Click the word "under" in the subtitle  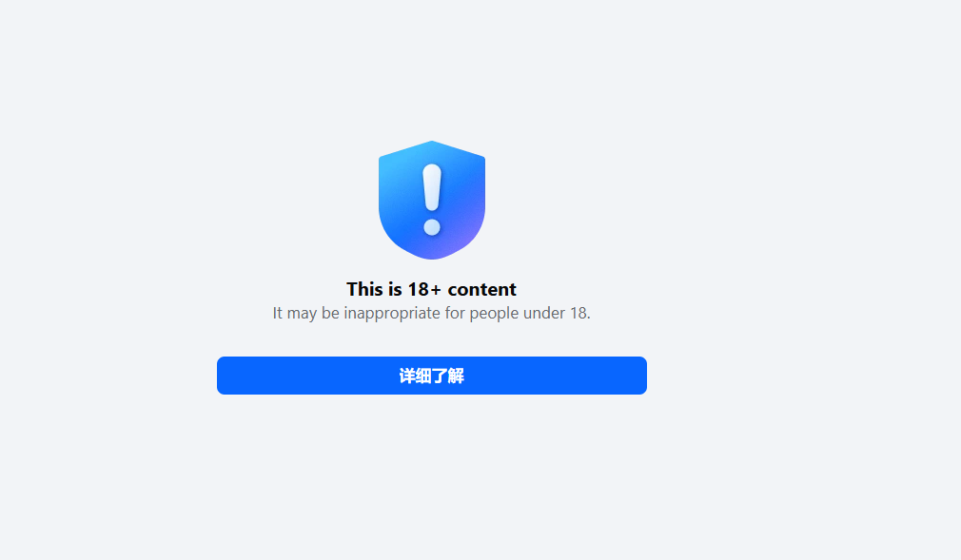point(543,313)
